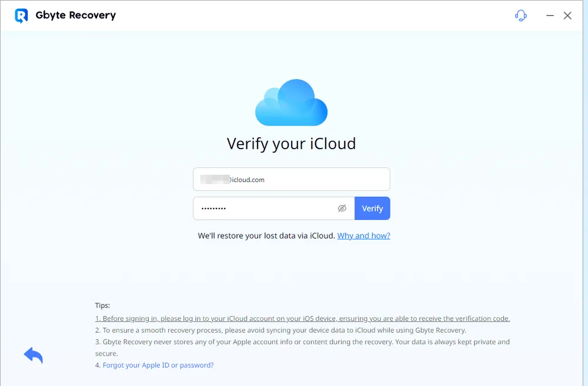Click the Gbyte Recovery logo icon
588x386 pixels.
(x=21, y=16)
